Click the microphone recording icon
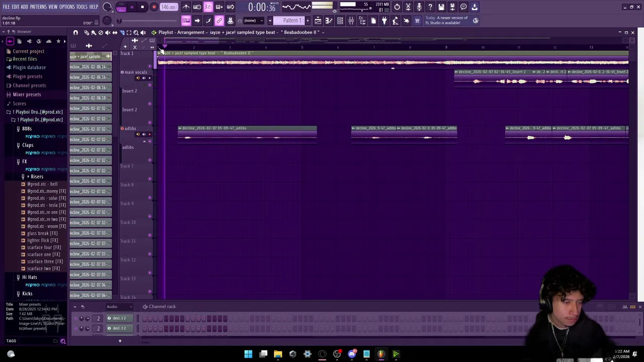The width and height of the screenshot is (644, 362). coord(419,7)
